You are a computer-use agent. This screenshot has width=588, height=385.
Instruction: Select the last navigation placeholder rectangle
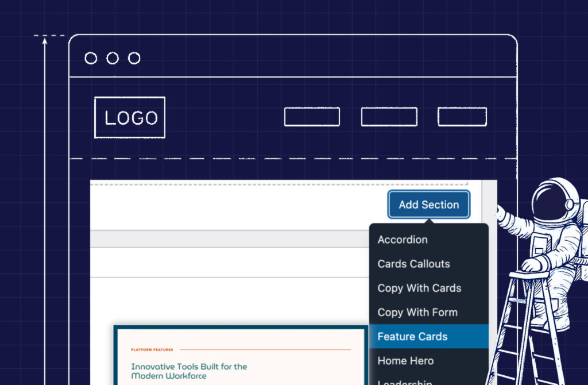pyautogui.click(x=462, y=117)
